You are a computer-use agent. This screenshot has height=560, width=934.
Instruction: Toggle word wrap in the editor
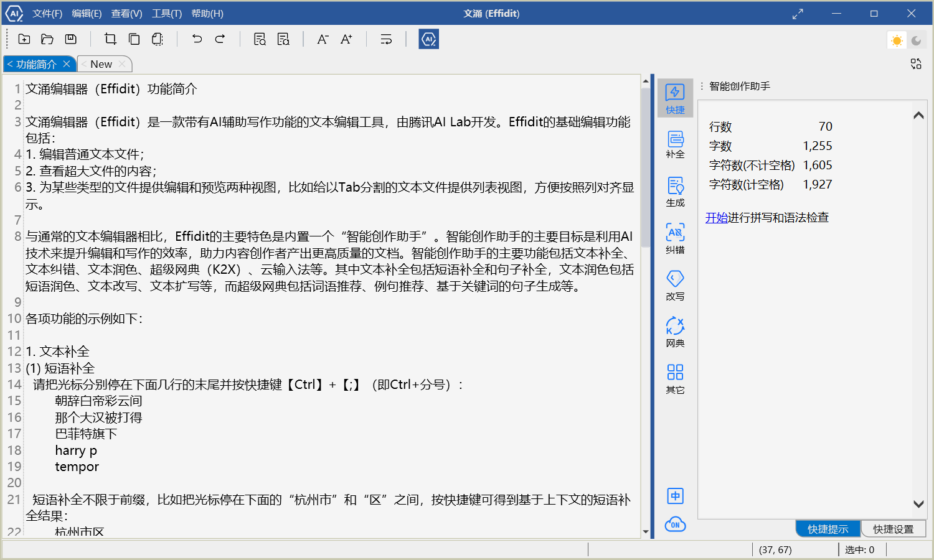[386, 39]
